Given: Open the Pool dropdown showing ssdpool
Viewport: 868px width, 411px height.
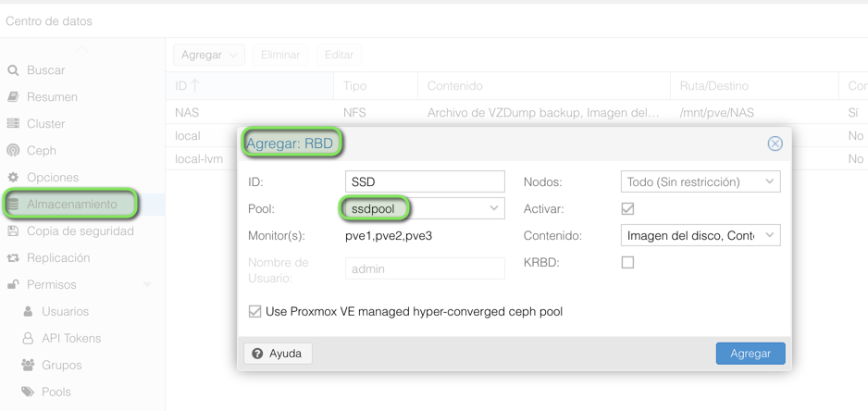Looking at the screenshot, I should [x=493, y=209].
